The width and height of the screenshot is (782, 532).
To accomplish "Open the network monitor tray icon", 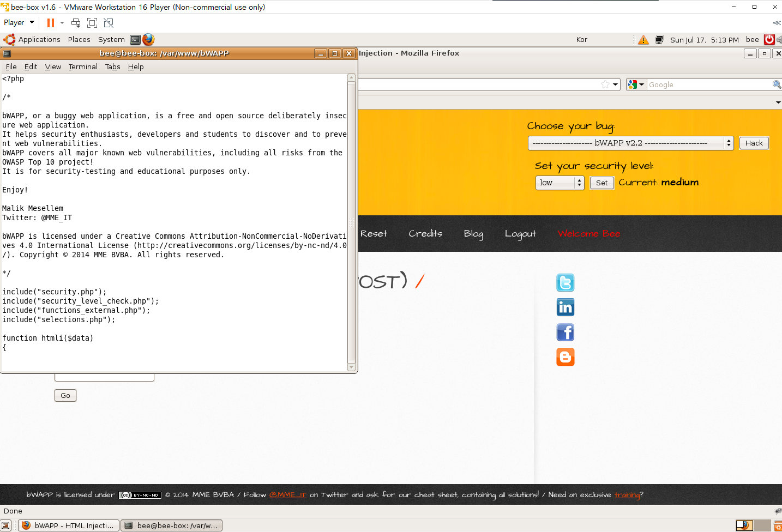I will [x=659, y=40].
